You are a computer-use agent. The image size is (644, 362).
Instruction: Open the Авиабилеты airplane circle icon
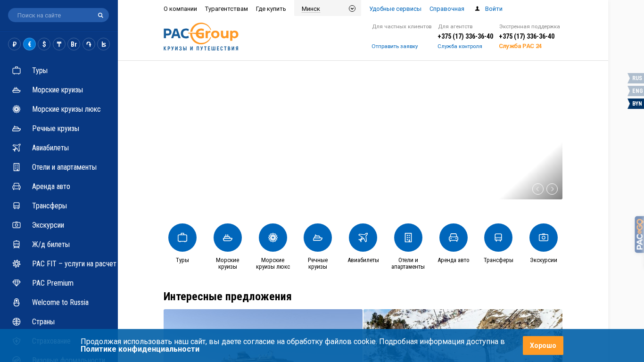[363, 238]
